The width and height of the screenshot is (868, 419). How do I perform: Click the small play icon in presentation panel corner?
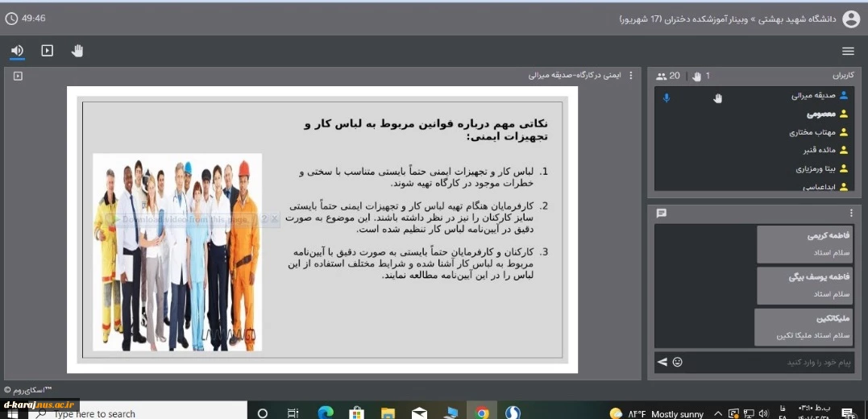tap(18, 76)
